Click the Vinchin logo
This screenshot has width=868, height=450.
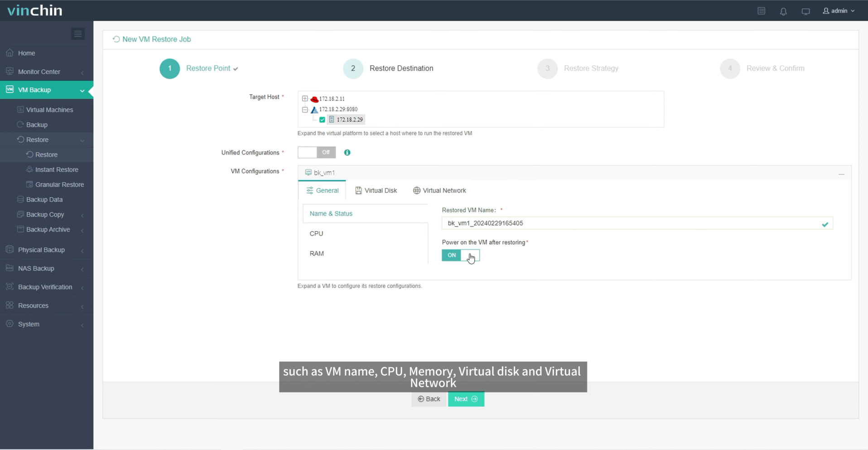coord(35,10)
